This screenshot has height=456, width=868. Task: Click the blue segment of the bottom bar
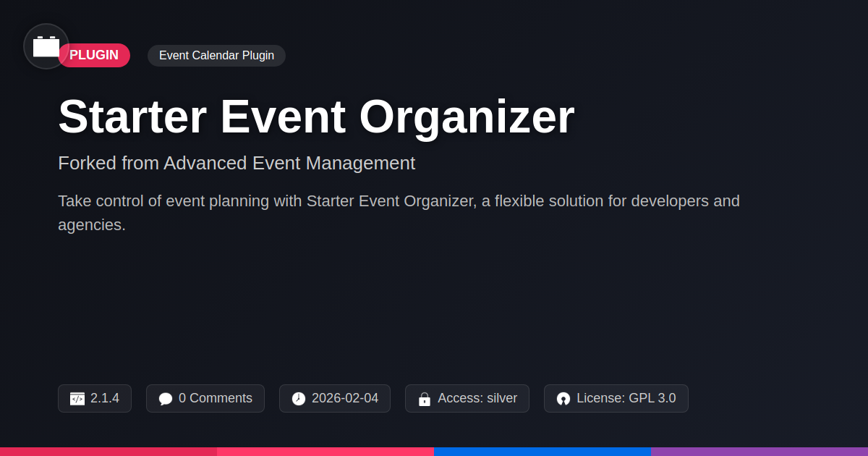(542, 452)
